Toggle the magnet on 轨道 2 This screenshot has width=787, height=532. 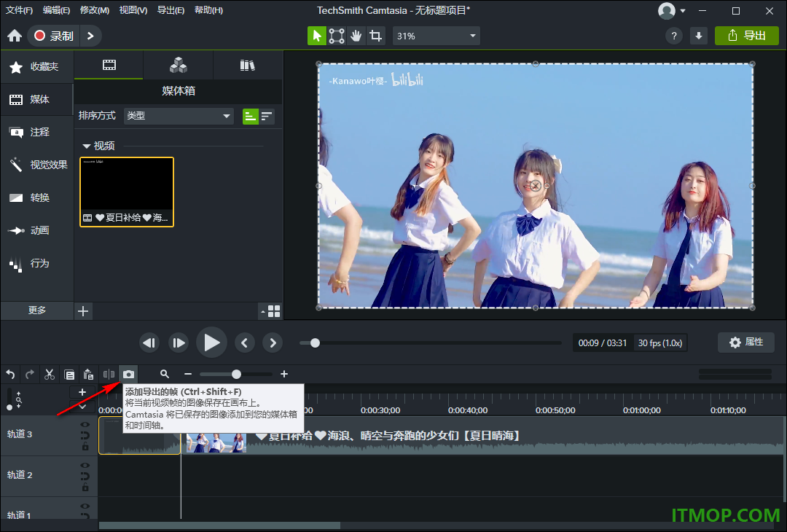coord(85,477)
